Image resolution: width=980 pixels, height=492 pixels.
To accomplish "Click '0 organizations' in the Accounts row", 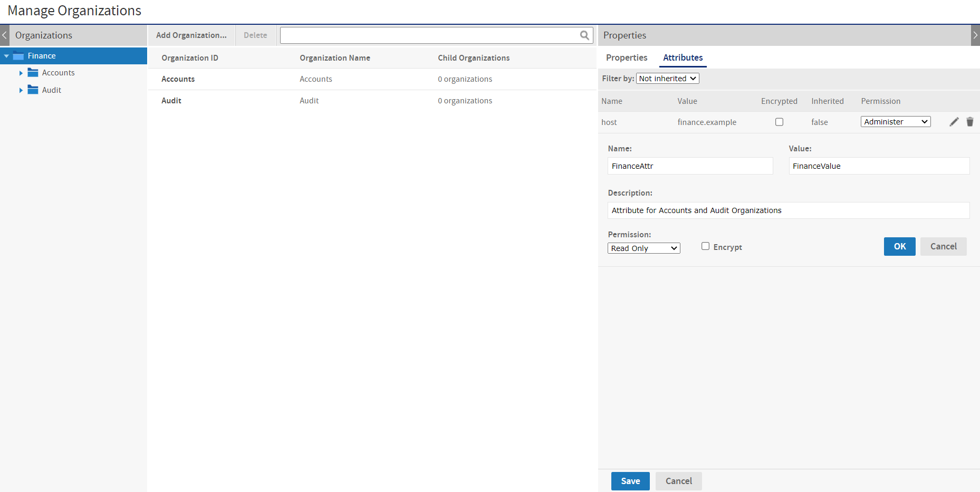I will click(x=465, y=79).
